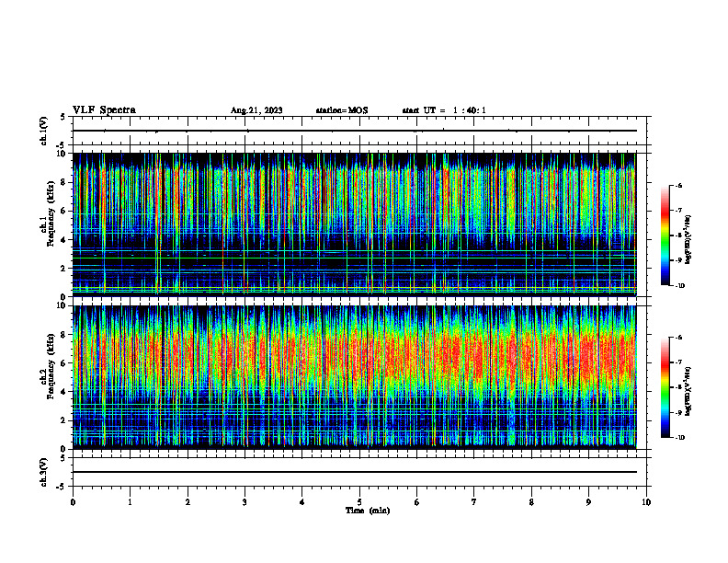The height and width of the screenshot is (563, 728).
Task: Click the "-6" label on ch.1 color bar
Action: pos(678,186)
